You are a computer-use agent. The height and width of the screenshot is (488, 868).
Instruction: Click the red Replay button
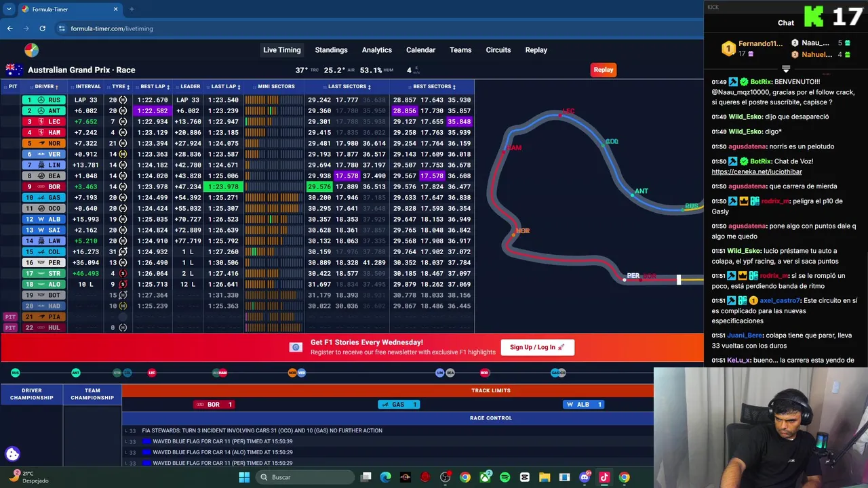[603, 70]
